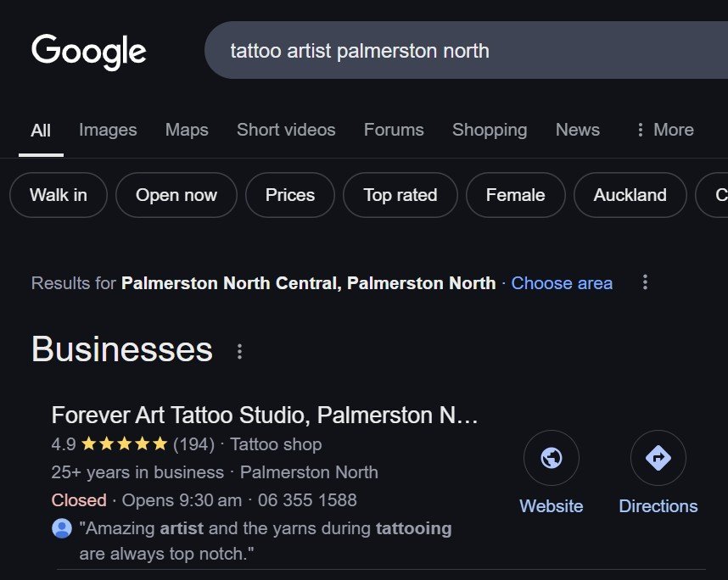This screenshot has width=728, height=580.
Task: Open three-dot menu beside Choose area
Action: (x=645, y=282)
